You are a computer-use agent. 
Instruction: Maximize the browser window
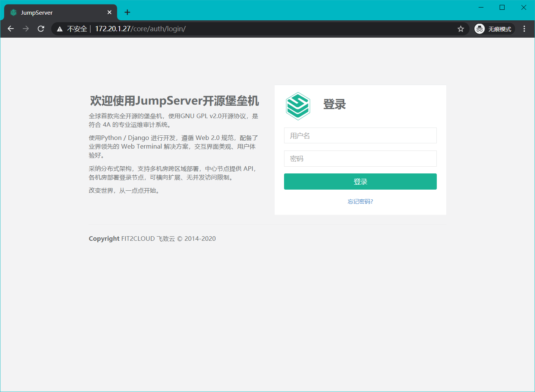click(502, 8)
